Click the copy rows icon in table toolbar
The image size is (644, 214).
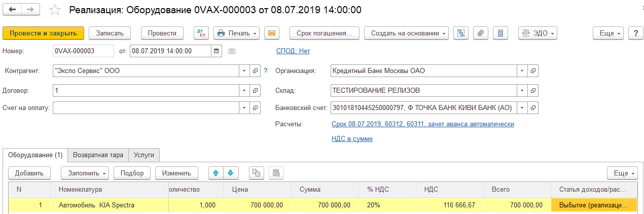pyautogui.click(x=257, y=173)
